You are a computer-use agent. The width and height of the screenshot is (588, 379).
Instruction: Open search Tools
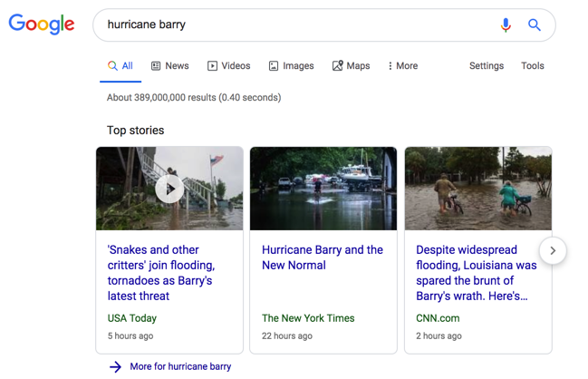(532, 65)
